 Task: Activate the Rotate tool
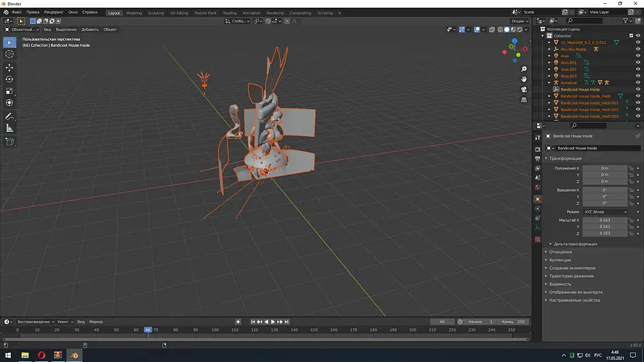pyautogui.click(x=9, y=79)
